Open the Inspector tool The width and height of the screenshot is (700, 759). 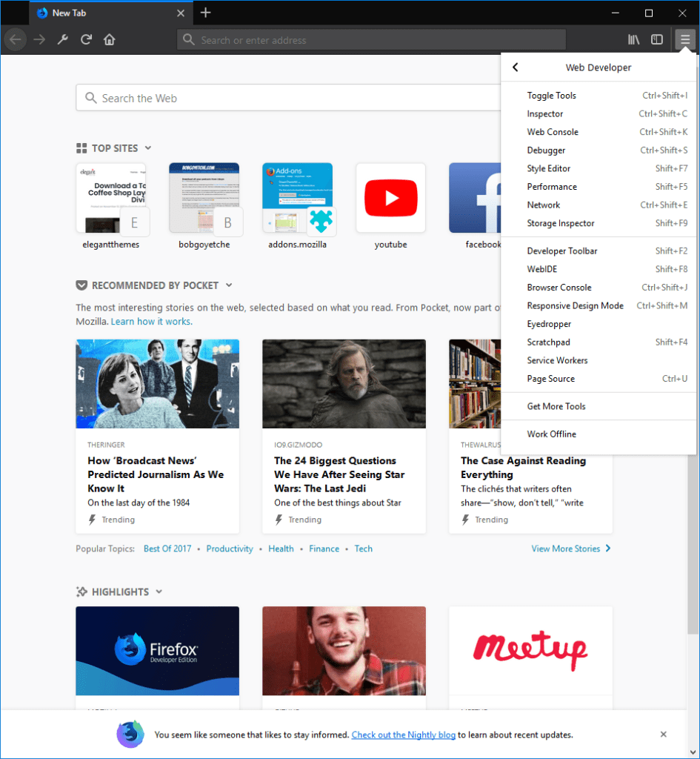click(x=545, y=113)
